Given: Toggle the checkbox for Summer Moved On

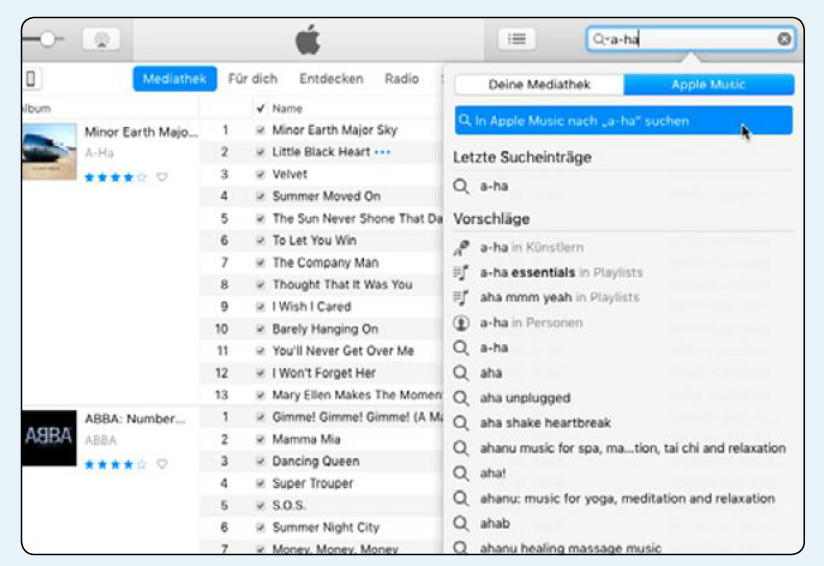Looking at the screenshot, I should pos(260,196).
